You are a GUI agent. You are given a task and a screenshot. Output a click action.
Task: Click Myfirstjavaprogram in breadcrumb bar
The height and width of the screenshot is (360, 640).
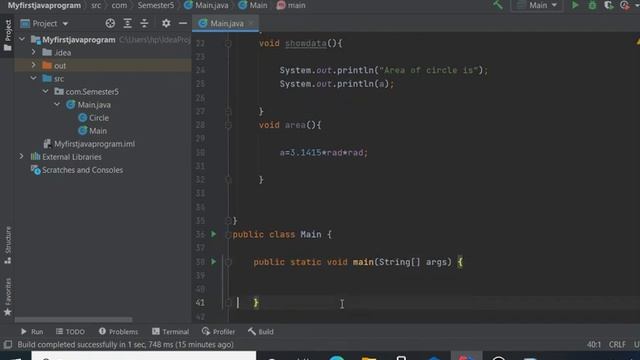44,5
